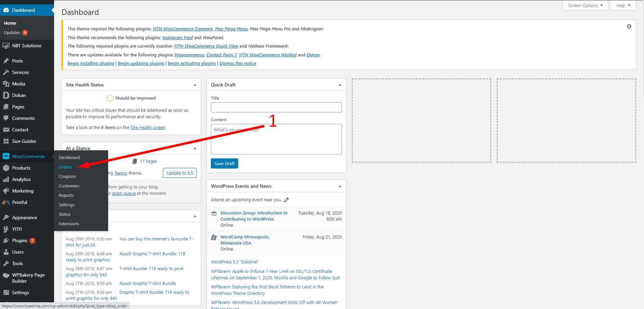Image resolution: width=644 pixels, height=309 pixels.
Task: Collapse the WordPress Events and News panel
Action: [340, 186]
